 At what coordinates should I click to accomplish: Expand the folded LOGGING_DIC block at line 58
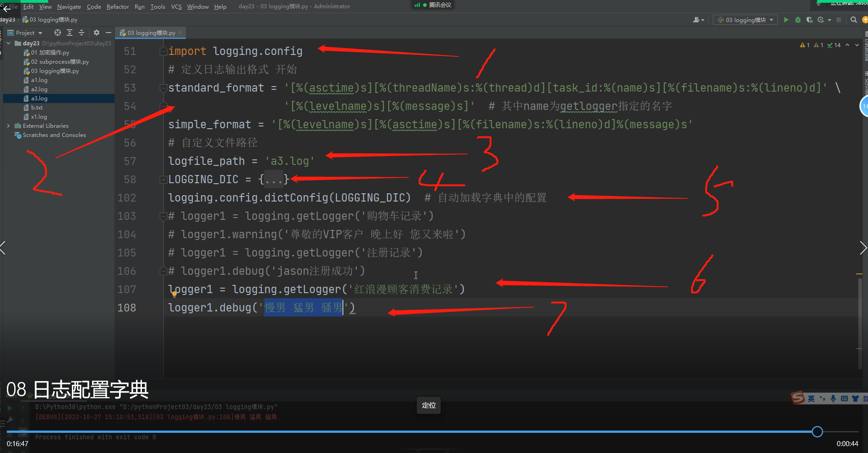163,180
